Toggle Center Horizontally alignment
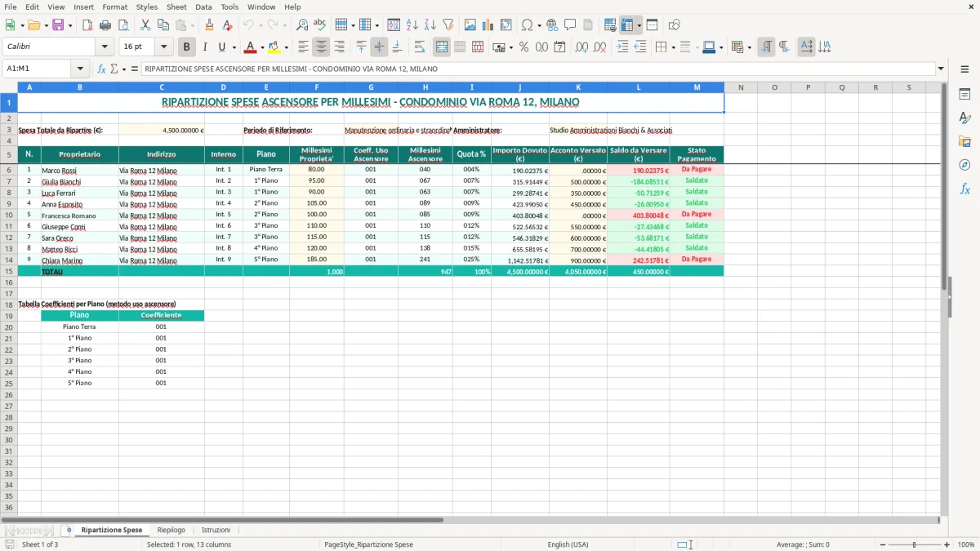980x551 pixels. [x=321, y=47]
